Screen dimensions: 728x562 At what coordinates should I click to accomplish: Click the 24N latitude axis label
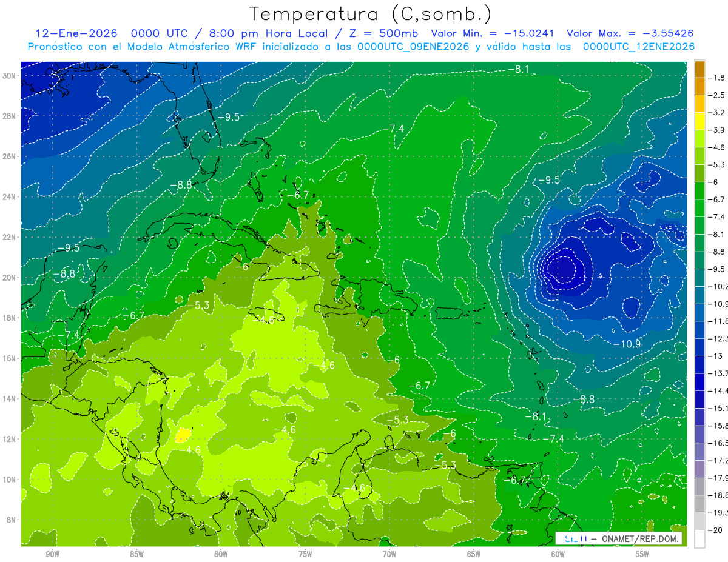click(9, 197)
